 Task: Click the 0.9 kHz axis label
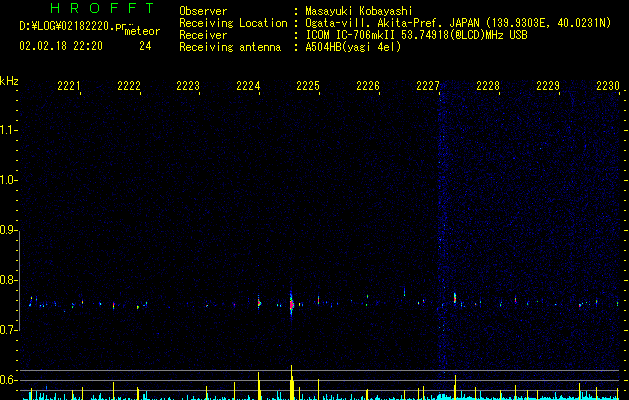click(x=8, y=230)
